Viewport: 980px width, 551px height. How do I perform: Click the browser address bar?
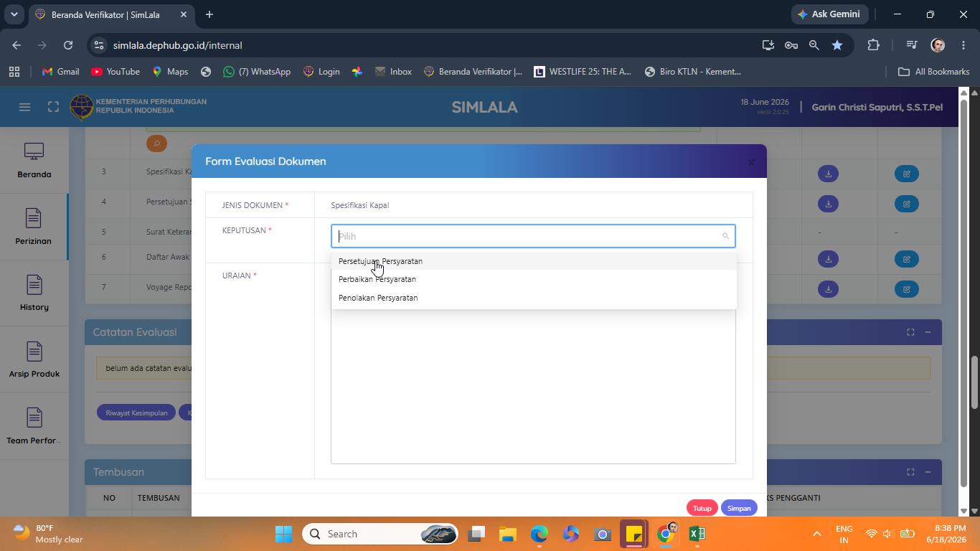pyautogui.click(x=430, y=45)
